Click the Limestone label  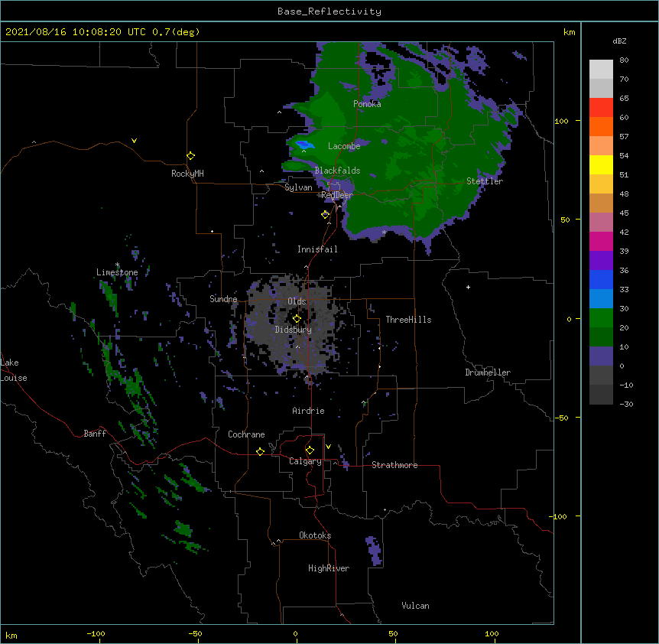[117, 272]
